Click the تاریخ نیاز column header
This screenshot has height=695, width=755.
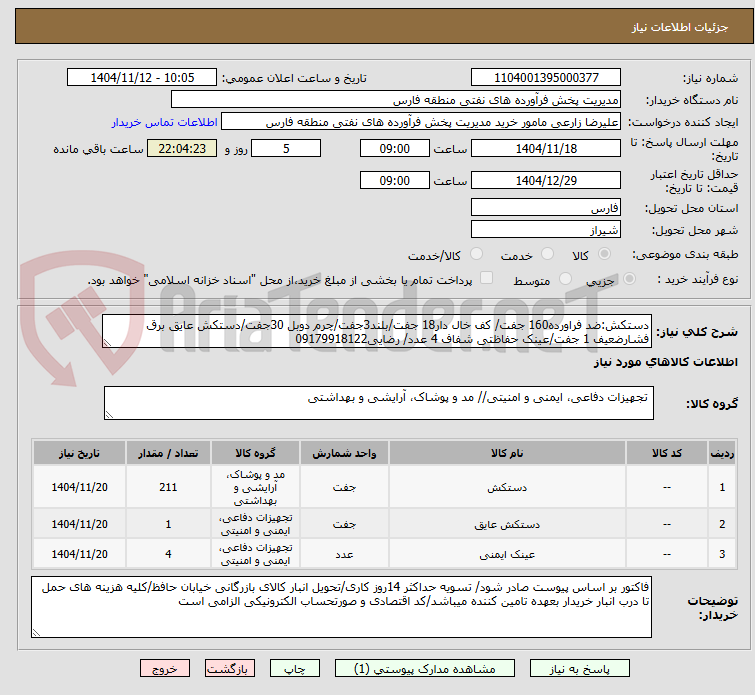[79, 453]
